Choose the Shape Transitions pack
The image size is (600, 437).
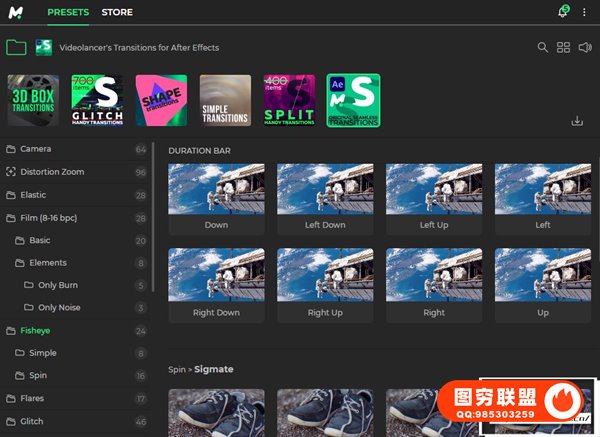click(161, 100)
